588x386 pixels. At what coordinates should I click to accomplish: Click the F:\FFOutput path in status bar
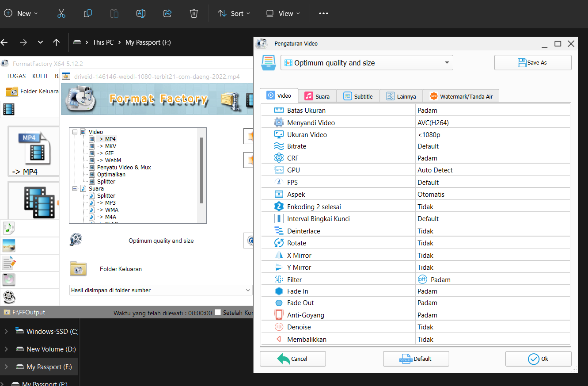click(29, 312)
